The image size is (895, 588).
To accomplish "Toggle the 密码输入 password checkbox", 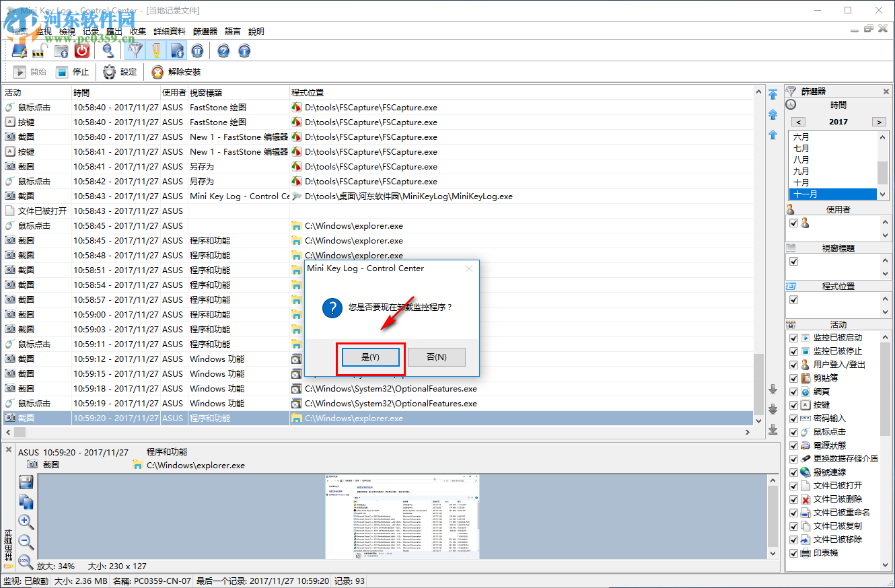I will [794, 418].
